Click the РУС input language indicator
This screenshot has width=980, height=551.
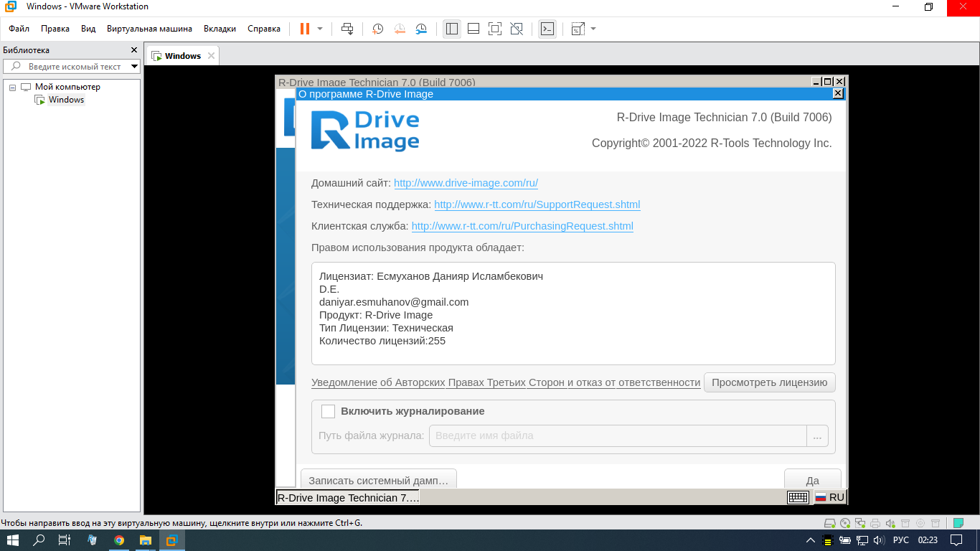(x=900, y=540)
